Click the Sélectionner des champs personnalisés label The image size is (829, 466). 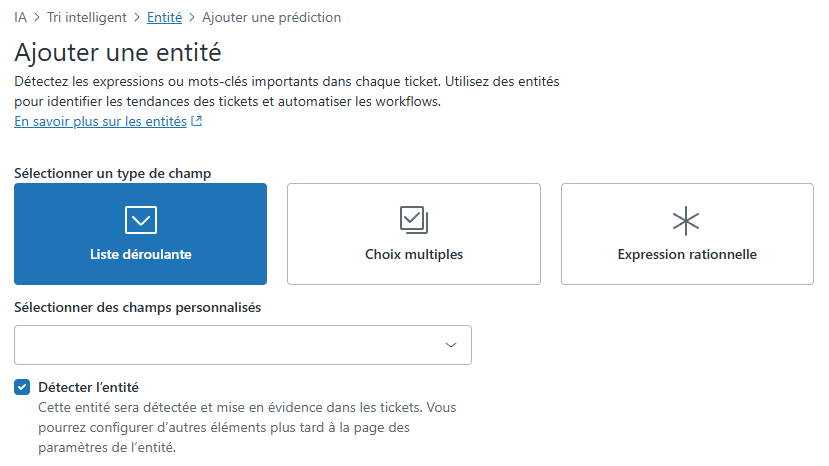point(137,307)
